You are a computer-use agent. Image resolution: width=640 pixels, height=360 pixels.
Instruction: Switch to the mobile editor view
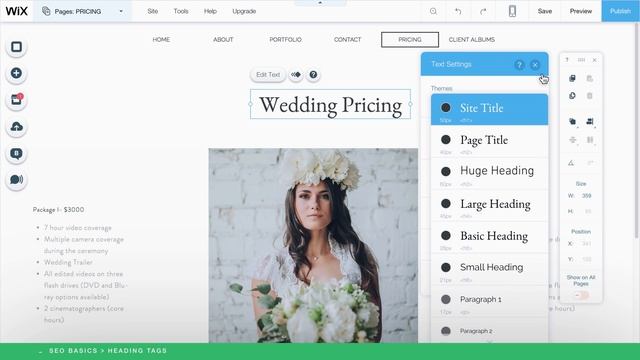pyautogui.click(x=512, y=11)
